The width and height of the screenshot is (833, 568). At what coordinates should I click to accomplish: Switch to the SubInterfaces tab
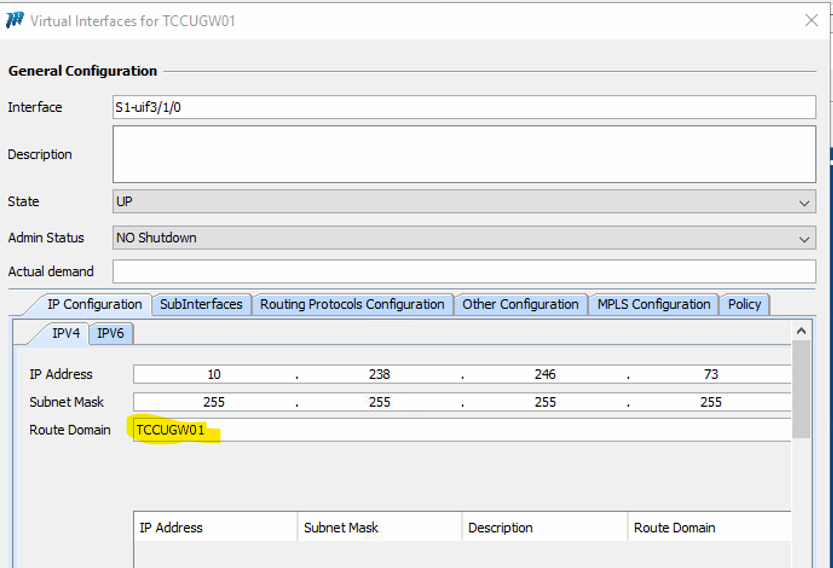pyautogui.click(x=201, y=304)
